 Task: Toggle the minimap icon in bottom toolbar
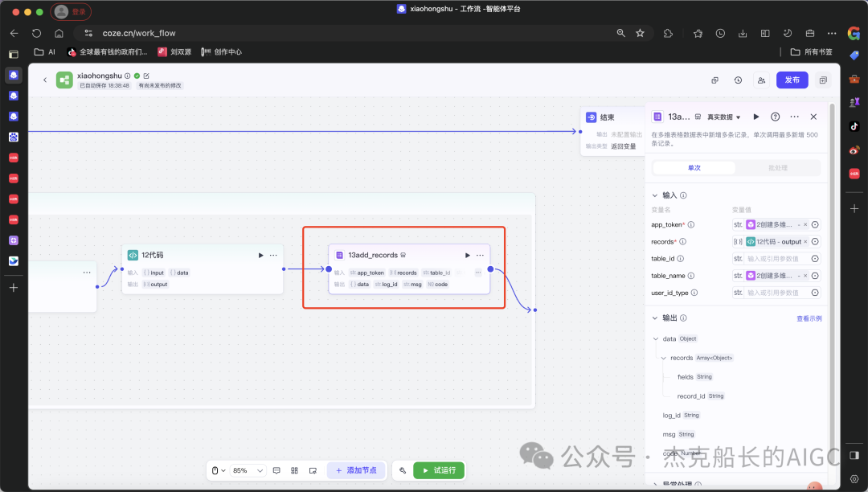(313, 470)
